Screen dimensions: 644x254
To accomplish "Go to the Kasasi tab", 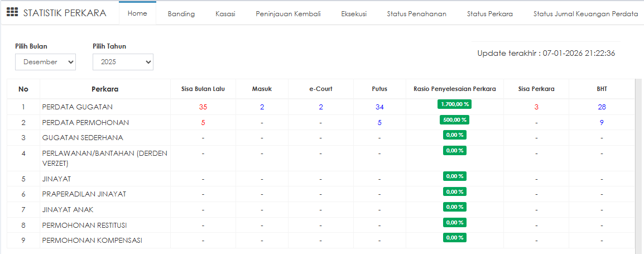I will point(225,14).
